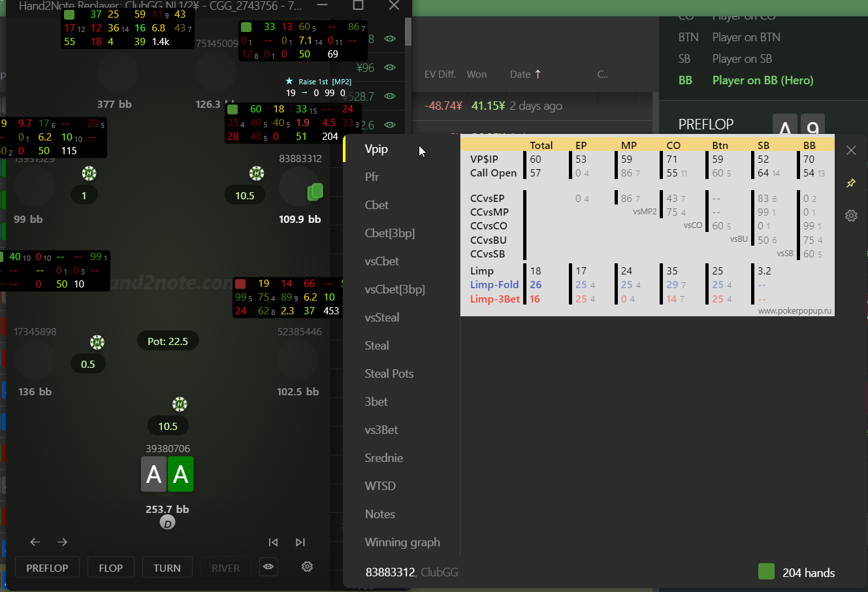The width and height of the screenshot is (868, 592).
Task: Click the hand row dated 2 days ago
Action: pyautogui.click(x=536, y=106)
